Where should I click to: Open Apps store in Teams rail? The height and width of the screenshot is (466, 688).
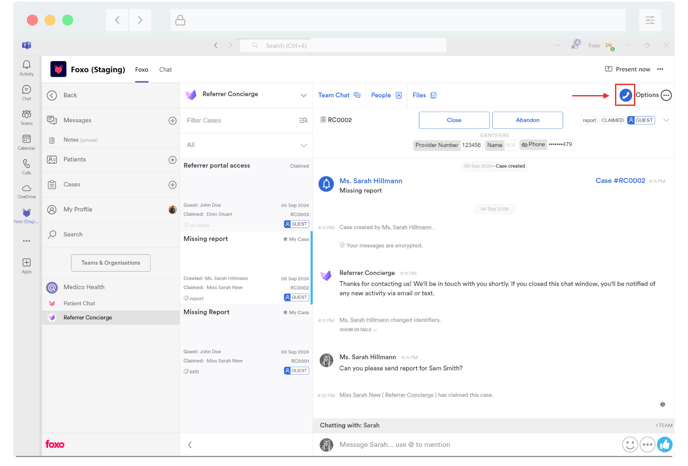point(26,265)
